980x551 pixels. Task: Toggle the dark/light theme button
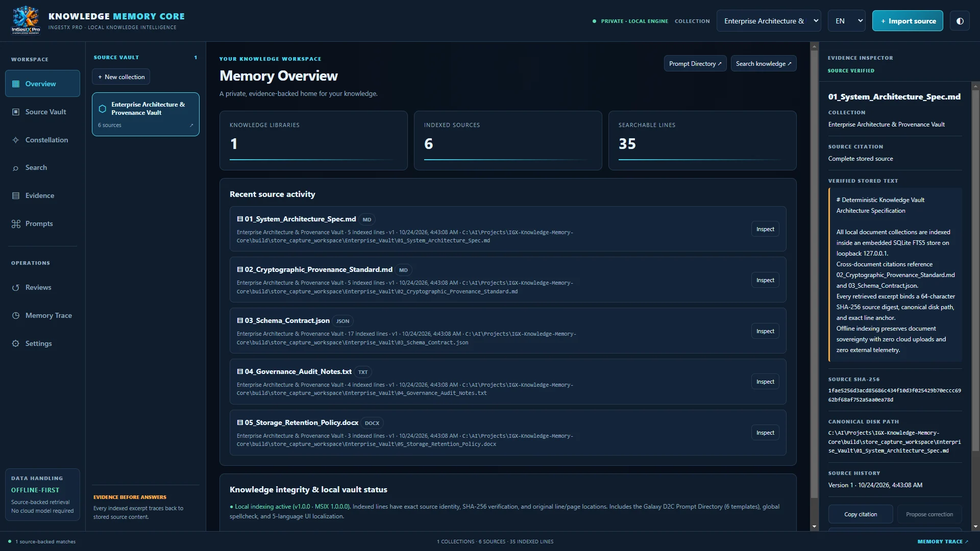960,21
